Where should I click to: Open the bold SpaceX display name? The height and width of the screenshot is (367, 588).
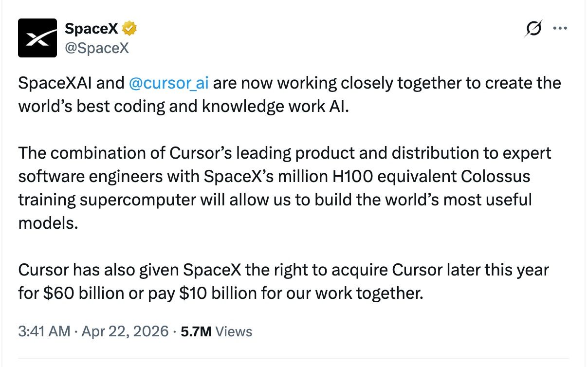[91, 29]
